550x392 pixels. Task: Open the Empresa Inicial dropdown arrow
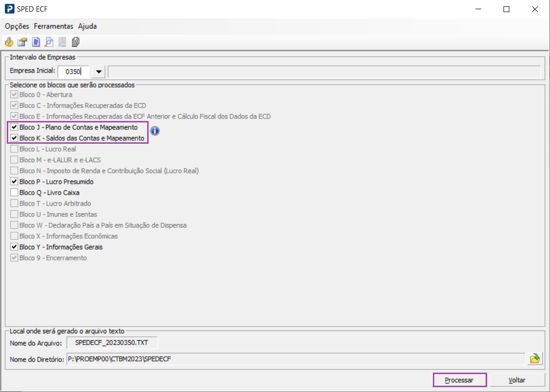point(99,72)
